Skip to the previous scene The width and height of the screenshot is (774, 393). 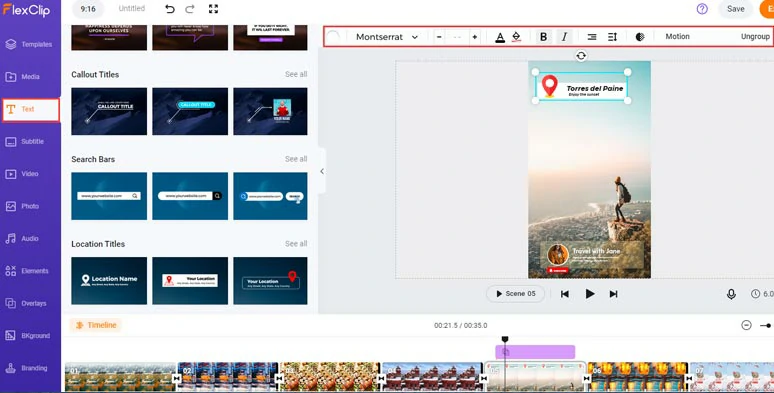pos(565,294)
